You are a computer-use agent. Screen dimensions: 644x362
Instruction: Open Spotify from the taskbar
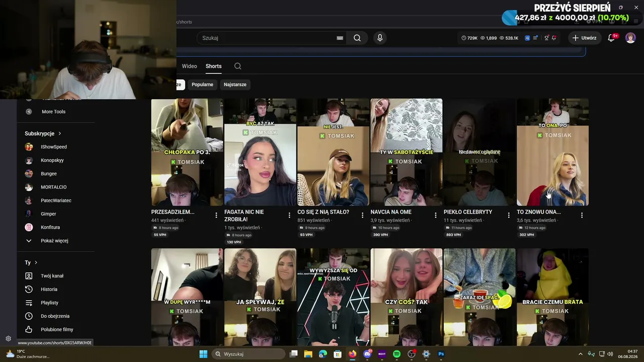coord(396,354)
